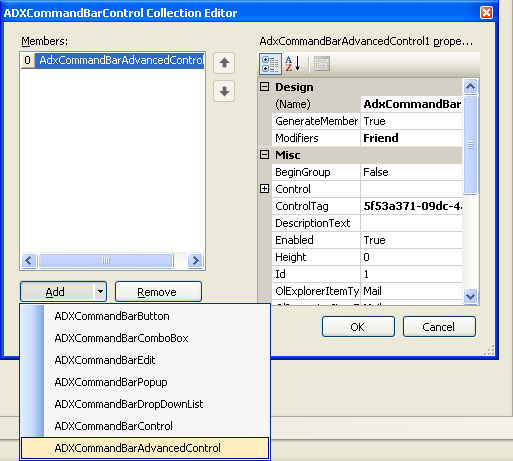Image resolution: width=513 pixels, height=461 pixels.
Task: Click the window resize grip
Action: click(x=489, y=350)
